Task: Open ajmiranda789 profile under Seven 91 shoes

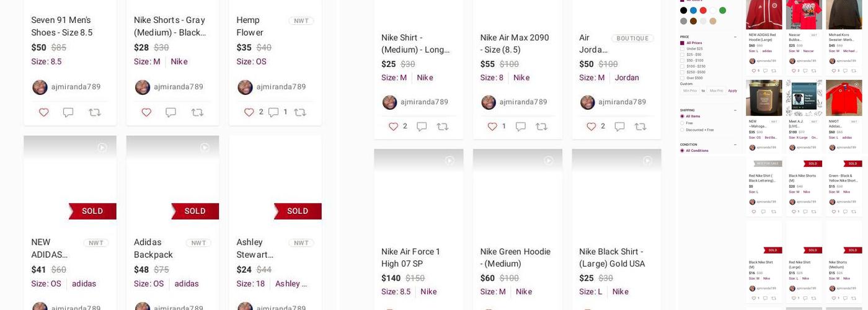Action: click(x=76, y=87)
